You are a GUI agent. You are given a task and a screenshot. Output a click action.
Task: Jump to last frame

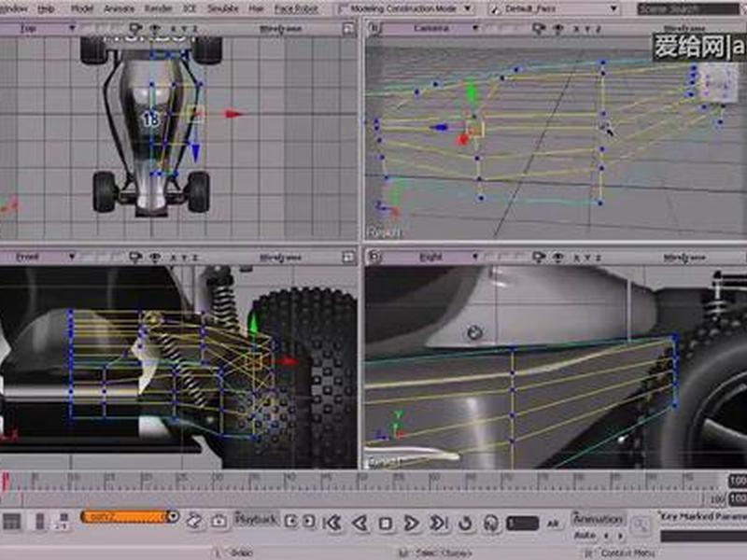(439, 523)
